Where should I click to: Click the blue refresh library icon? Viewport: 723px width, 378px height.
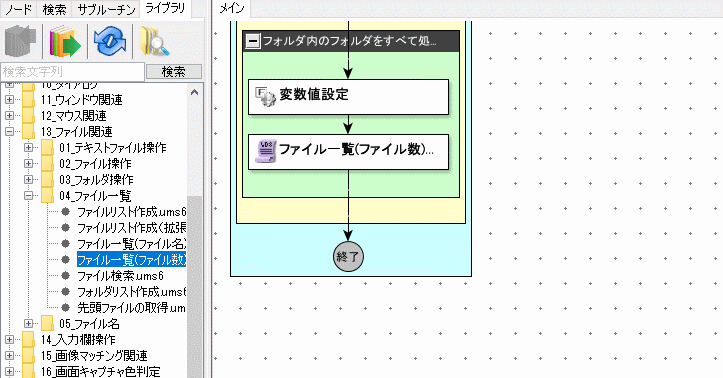coord(110,41)
